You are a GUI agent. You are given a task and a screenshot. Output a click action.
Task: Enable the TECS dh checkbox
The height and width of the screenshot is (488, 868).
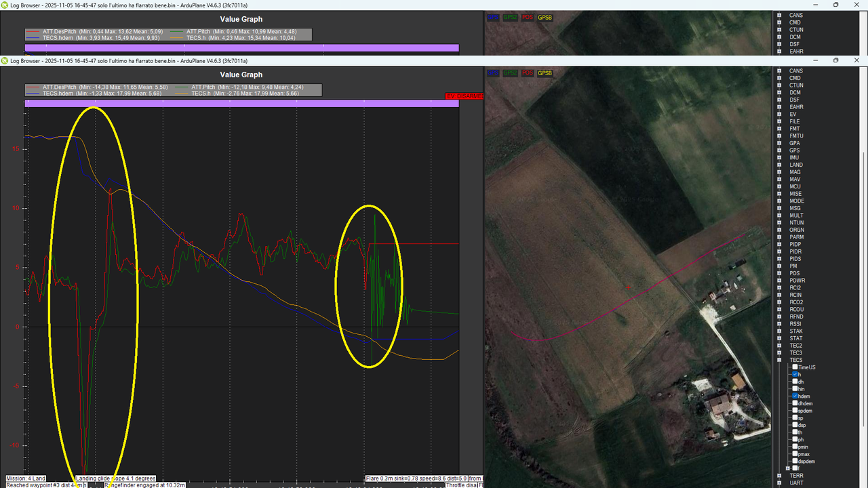point(795,382)
